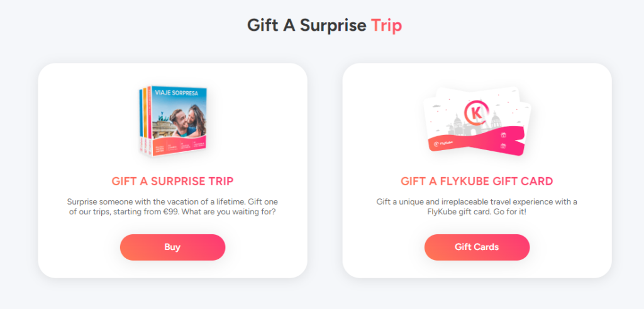Click the page title Gift A Surprise Trip
Image resolution: width=644 pixels, height=309 pixels.
325,26
